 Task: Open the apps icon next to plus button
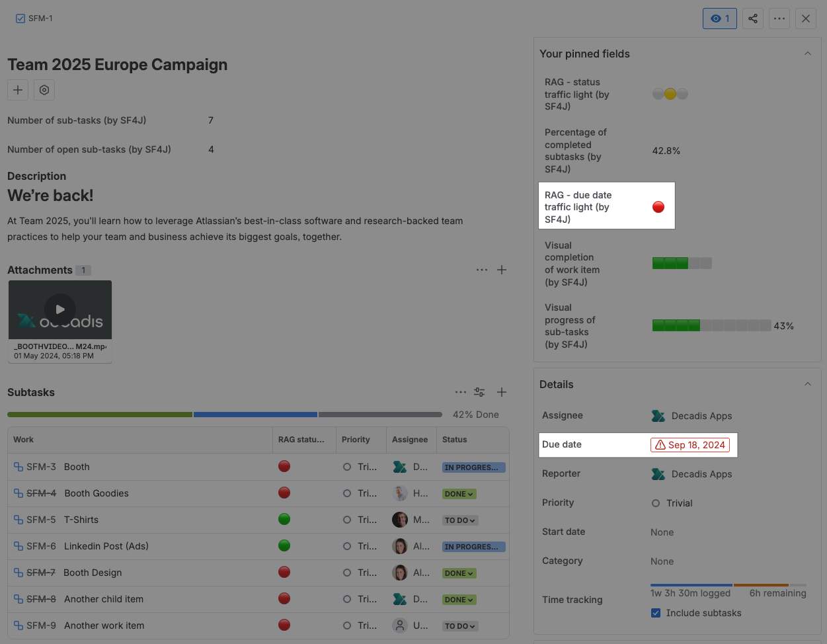[44, 90]
